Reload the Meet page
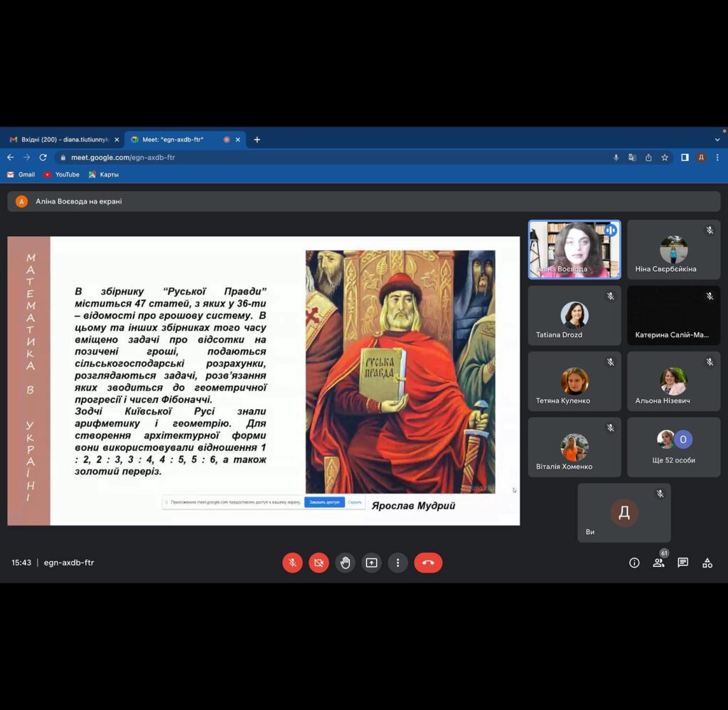Image resolution: width=728 pixels, height=710 pixels. pos(43,157)
